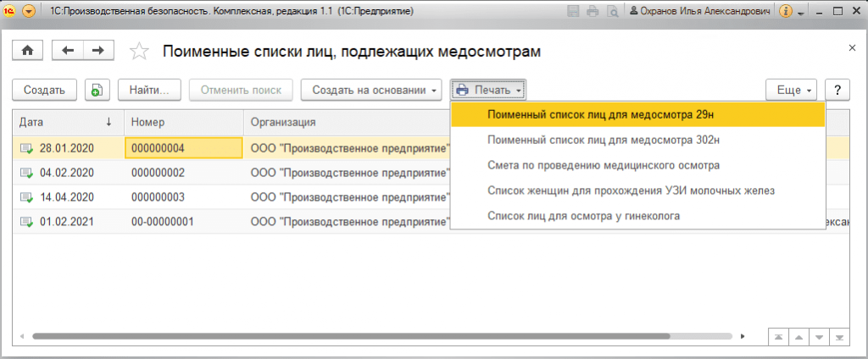Open the main menu dropdown in title bar
The image size is (868, 359).
[x=30, y=11]
